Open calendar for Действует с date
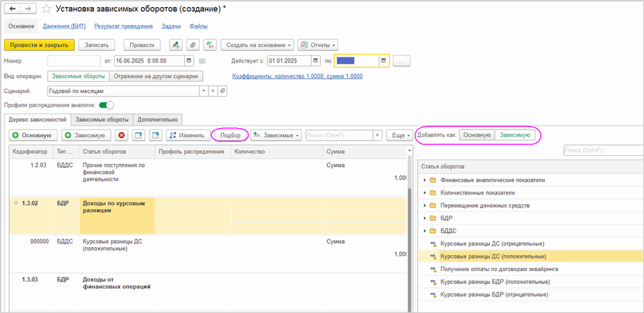The height and width of the screenshot is (313, 644). tap(316, 61)
